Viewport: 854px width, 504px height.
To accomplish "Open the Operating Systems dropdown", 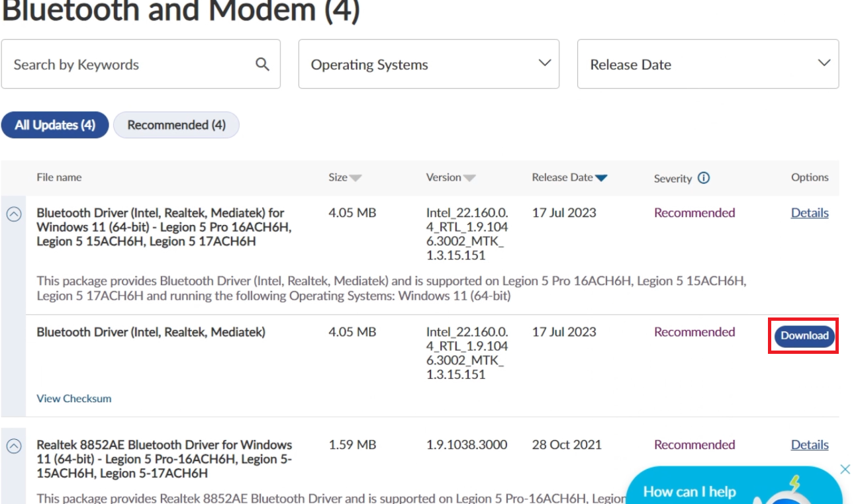I will pyautogui.click(x=429, y=64).
